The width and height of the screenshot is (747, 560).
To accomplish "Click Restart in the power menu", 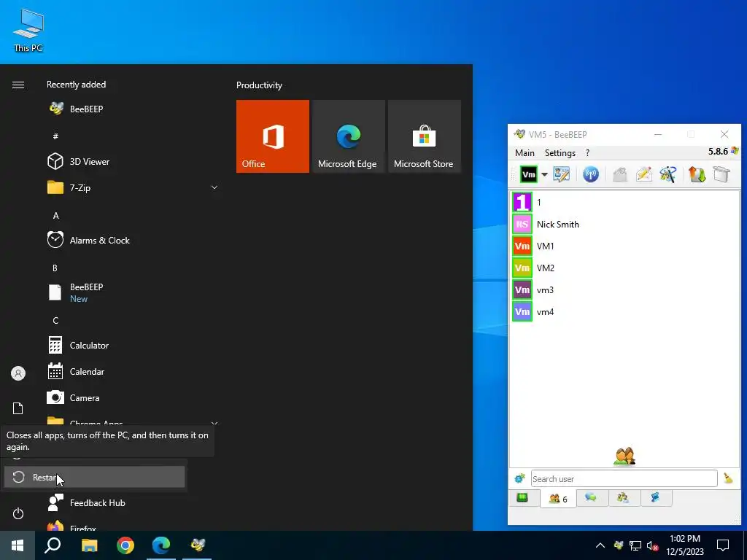I will pos(94,477).
